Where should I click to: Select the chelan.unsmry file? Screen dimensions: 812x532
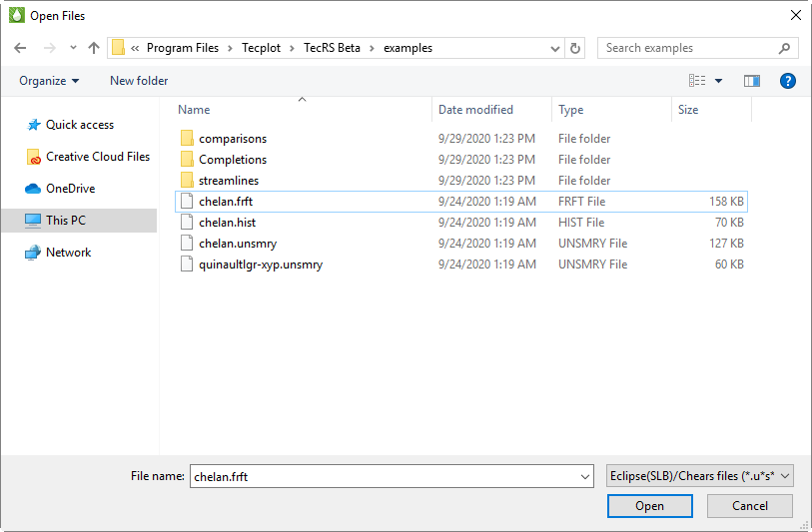click(240, 244)
